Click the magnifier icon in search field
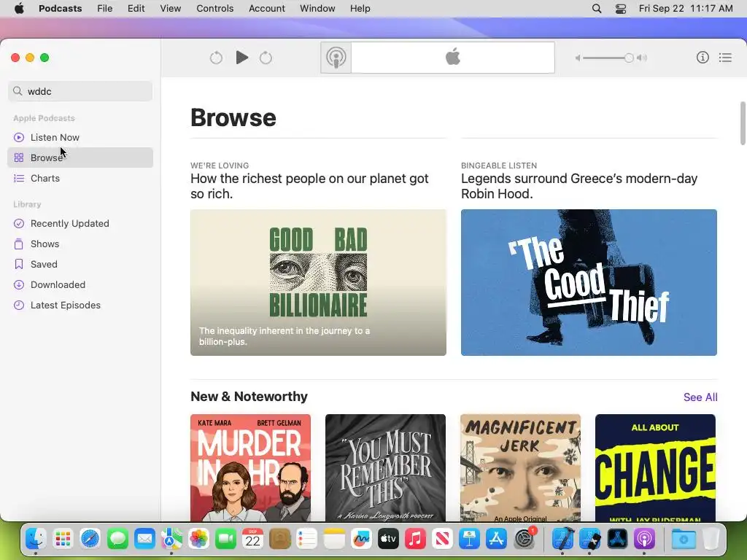 coord(18,91)
